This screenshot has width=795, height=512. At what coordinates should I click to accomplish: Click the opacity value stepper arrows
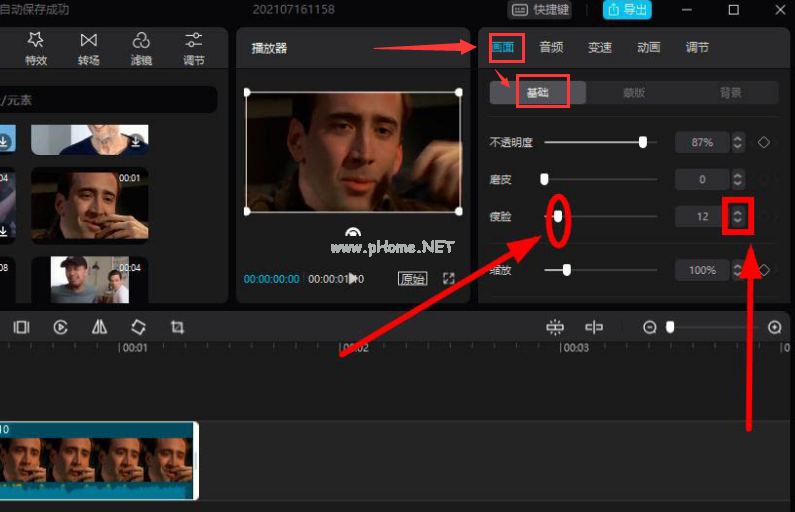pos(738,142)
